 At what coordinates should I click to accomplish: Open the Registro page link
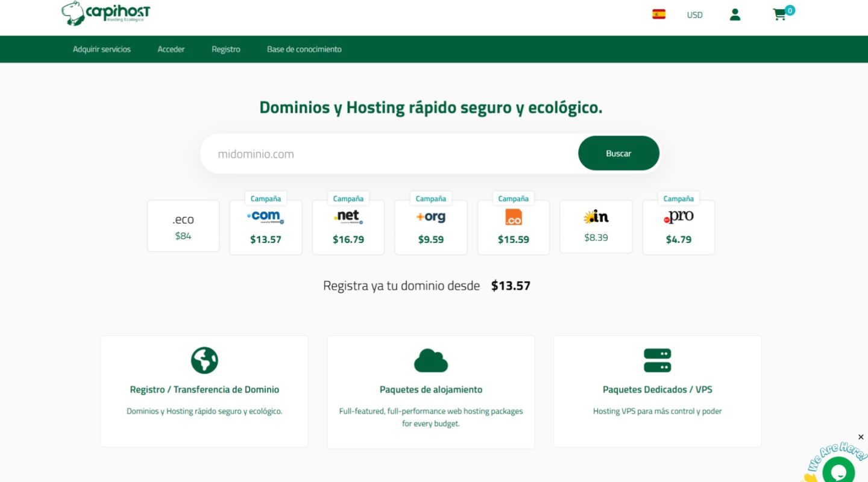(225, 49)
